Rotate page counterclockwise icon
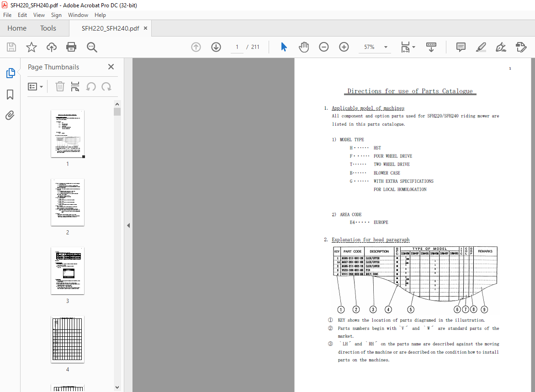The image size is (535, 392). click(91, 87)
